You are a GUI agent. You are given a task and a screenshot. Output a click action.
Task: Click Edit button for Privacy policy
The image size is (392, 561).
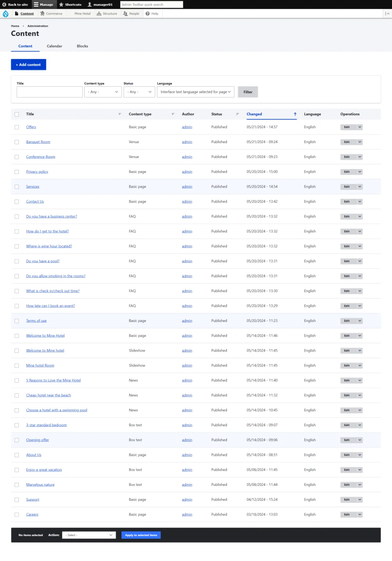pos(348,172)
